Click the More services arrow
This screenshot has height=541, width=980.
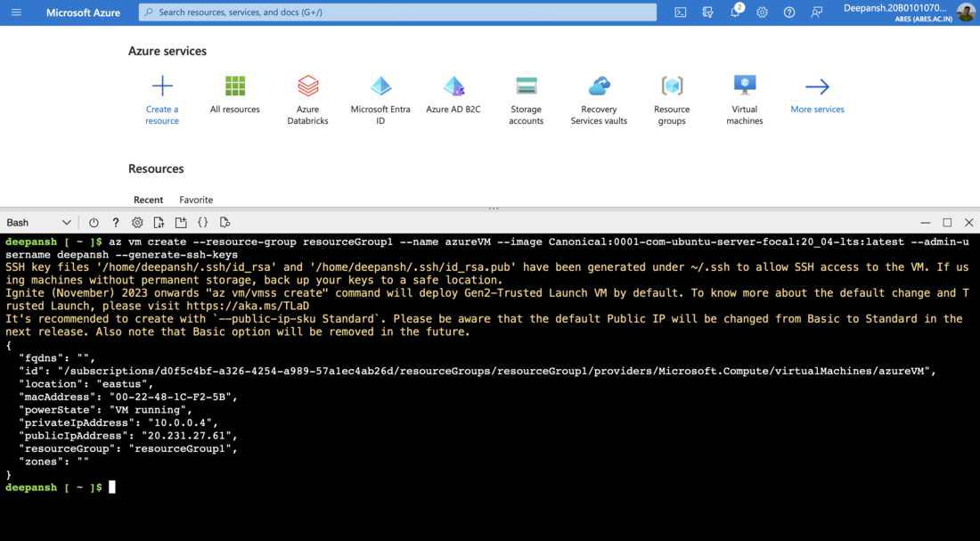(817, 86)
